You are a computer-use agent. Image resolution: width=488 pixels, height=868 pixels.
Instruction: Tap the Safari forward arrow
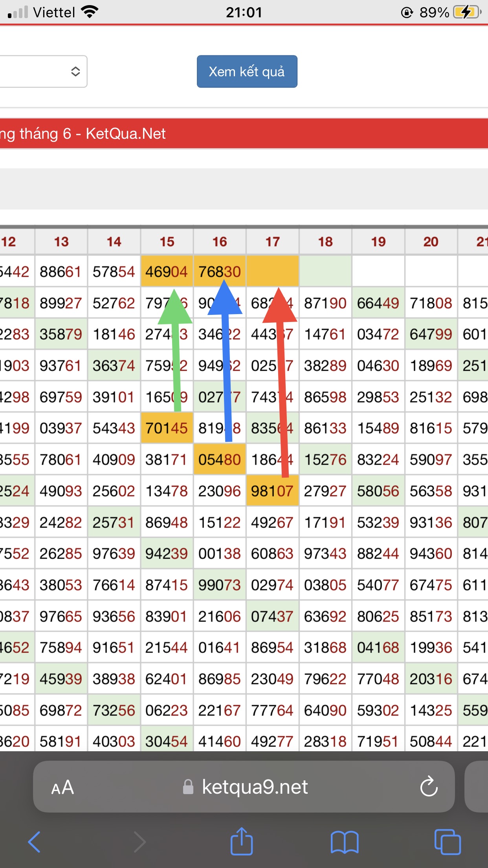coord(139,842)
